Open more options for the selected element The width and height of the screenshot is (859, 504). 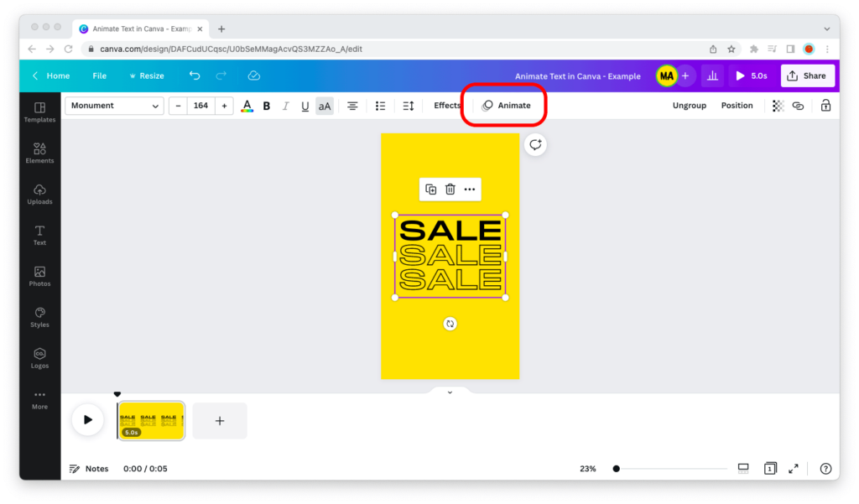(470, 189)
